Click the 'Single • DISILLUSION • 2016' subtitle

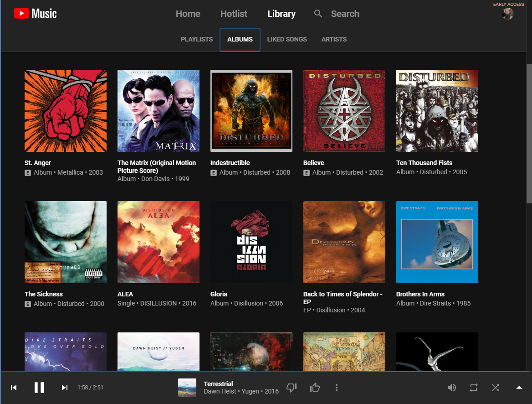[157, 303]
